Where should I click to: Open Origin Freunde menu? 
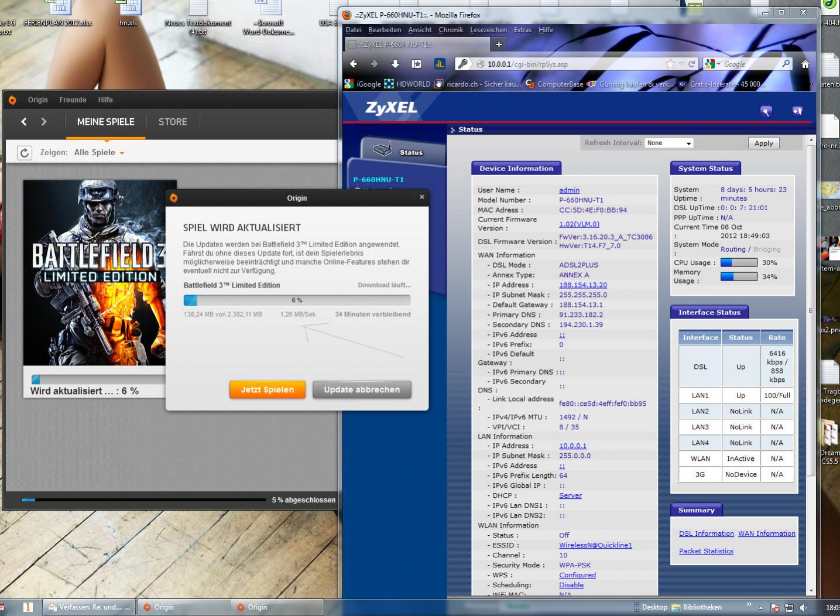coord(73,100)
